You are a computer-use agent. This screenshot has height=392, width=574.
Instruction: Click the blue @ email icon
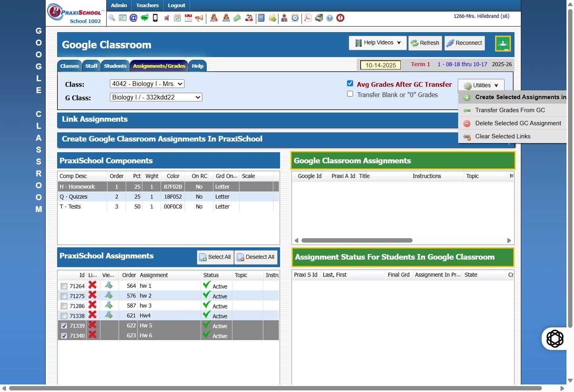134,18
